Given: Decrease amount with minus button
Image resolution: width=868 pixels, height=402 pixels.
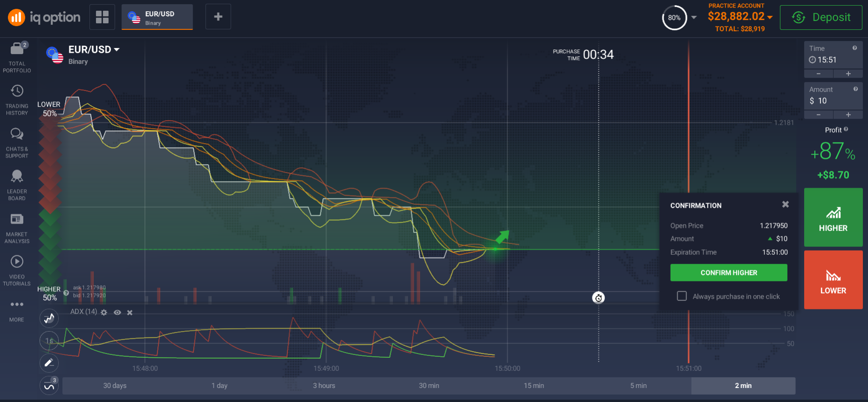Looking at the screenshot, I should [x=819, y=115].
